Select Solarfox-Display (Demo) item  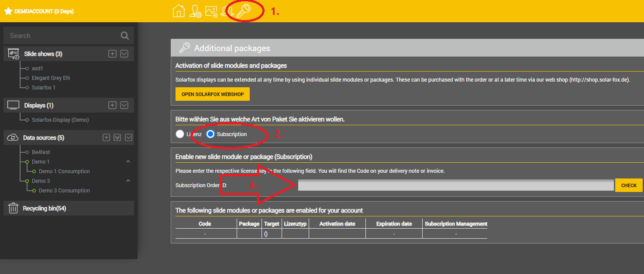[60, 120]
